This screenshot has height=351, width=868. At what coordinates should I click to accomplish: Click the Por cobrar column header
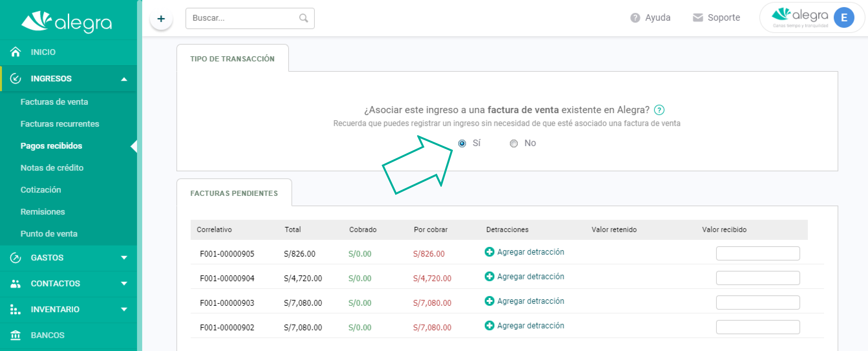point(430,230)
